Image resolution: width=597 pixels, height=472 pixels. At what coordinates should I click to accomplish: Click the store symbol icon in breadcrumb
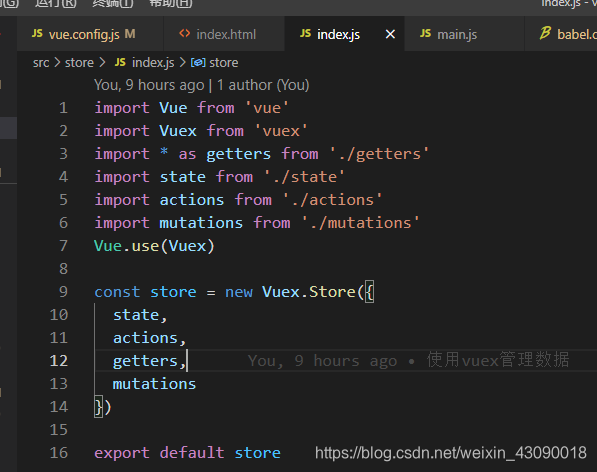pos(198,62)
